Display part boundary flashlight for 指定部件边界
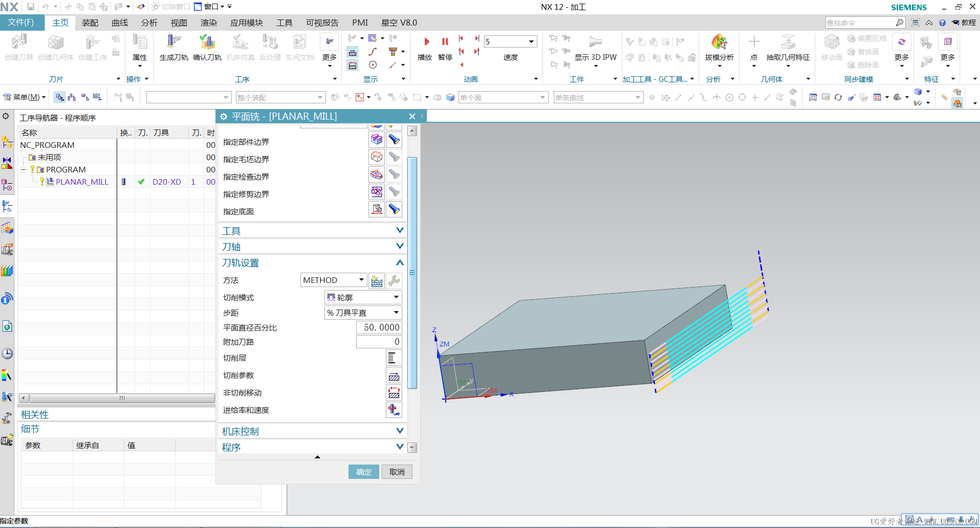The width and height of the screenshot is (980, 528). coord(394,139)
